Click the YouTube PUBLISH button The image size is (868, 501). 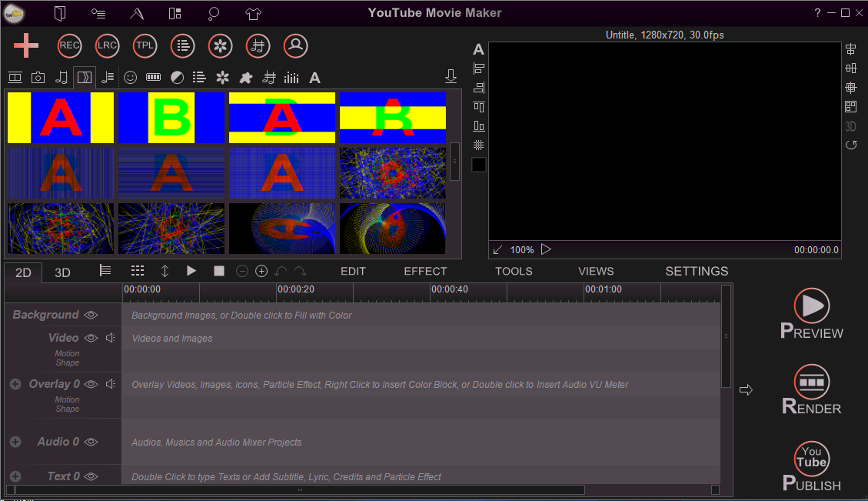click(812, 466)
